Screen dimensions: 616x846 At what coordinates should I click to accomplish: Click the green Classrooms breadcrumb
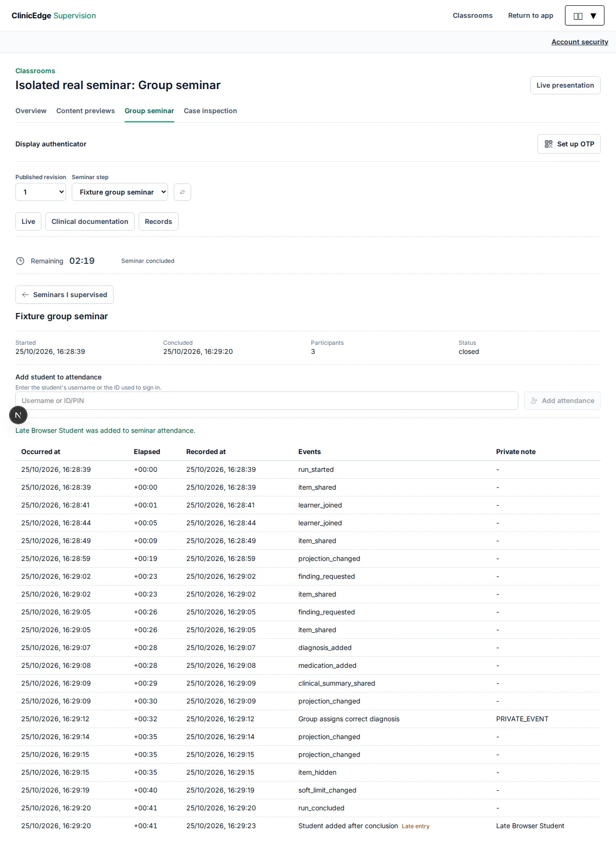(35, 71)
